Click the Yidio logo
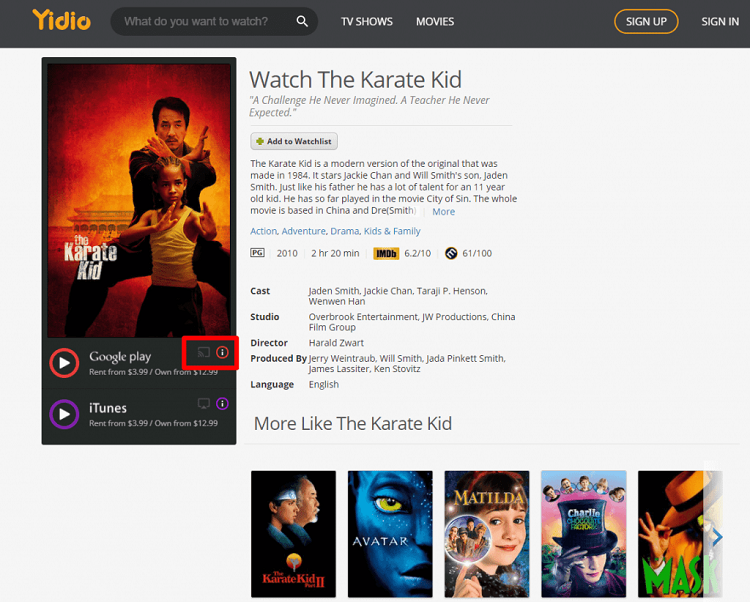750x602 pixels. pos(61,20)
